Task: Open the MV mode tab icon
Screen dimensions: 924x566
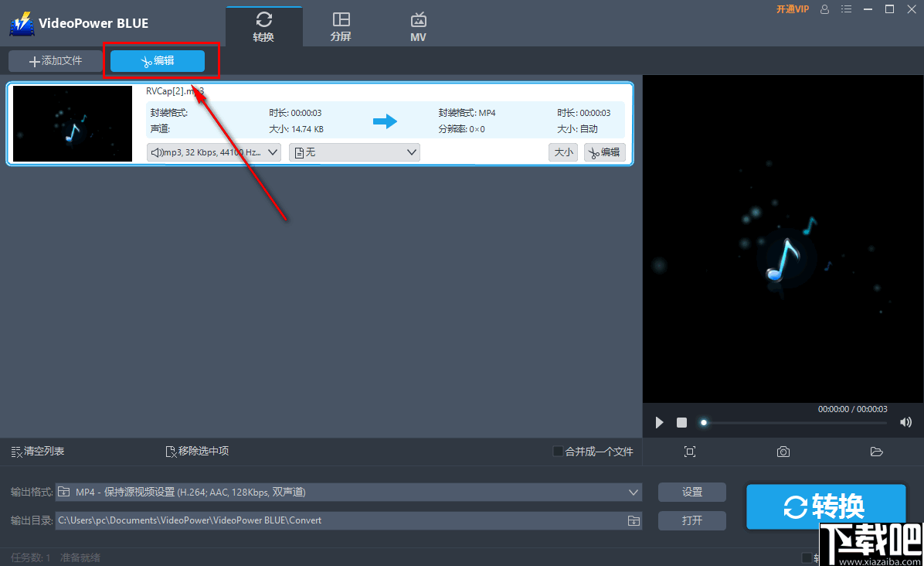Action: pyautogui.click(x=418, y=24)
